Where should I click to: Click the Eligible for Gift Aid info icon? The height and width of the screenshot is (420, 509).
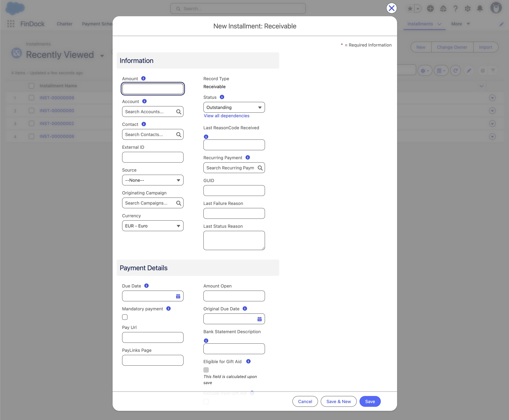pyautogui.click(x=248, y=361)
